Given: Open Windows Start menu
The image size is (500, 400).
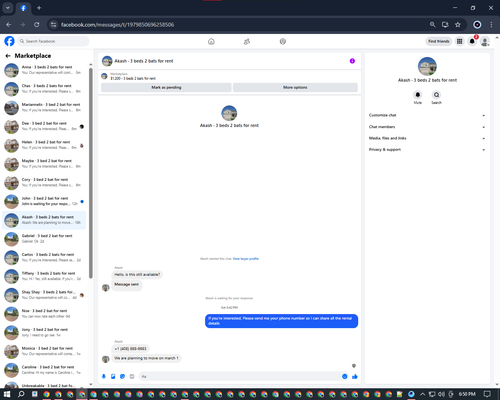Looking at the screenshot, I should pyautogui.click(x=7, y=394).
